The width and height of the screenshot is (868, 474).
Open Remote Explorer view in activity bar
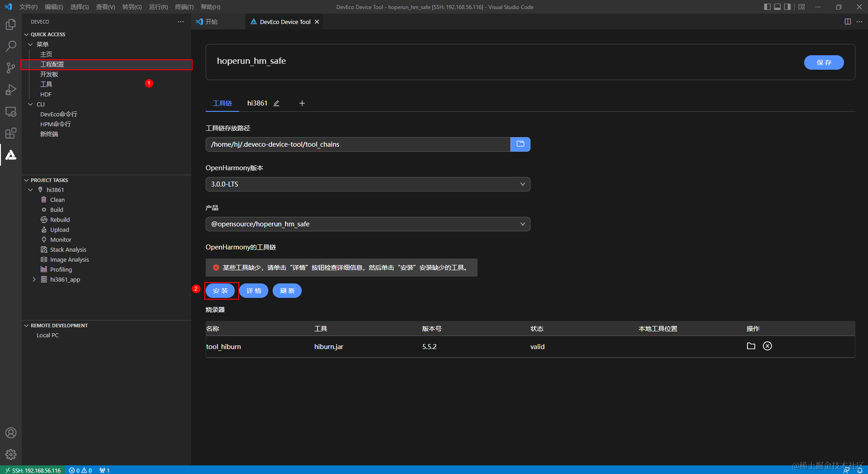[11, 111]
